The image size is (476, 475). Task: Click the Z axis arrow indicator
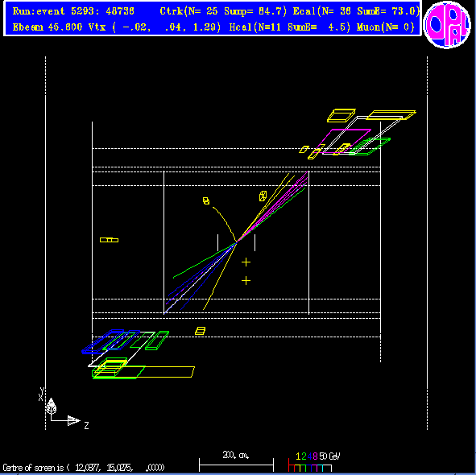click(x=74, y=420)
